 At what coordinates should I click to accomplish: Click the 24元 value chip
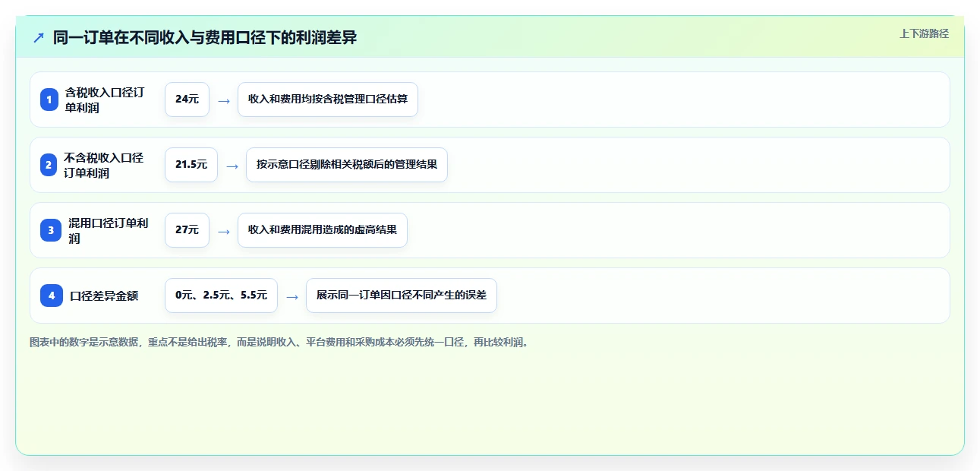click(187, 100)
